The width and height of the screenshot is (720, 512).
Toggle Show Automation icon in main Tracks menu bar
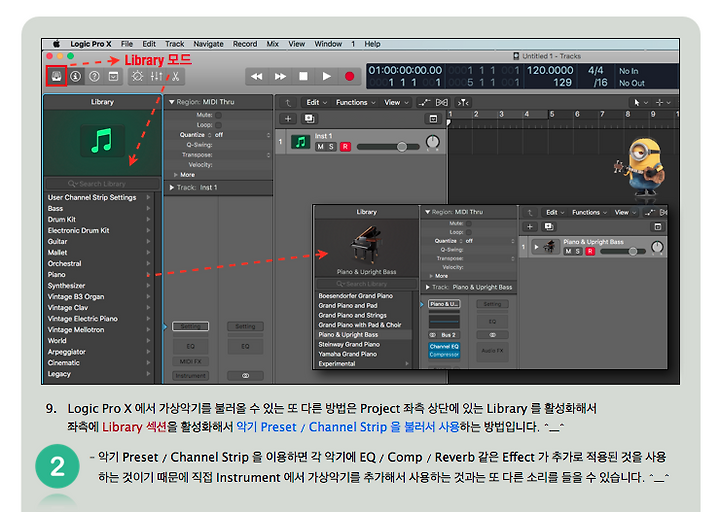[424, 102]
